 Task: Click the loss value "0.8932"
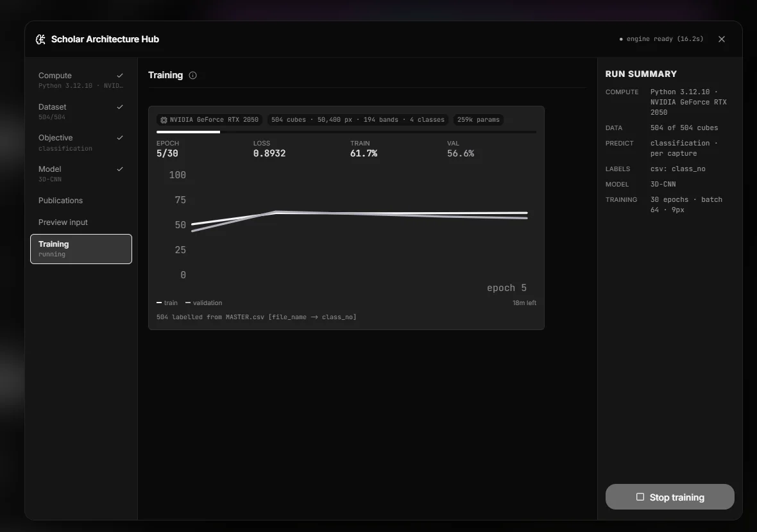point(269,153)
